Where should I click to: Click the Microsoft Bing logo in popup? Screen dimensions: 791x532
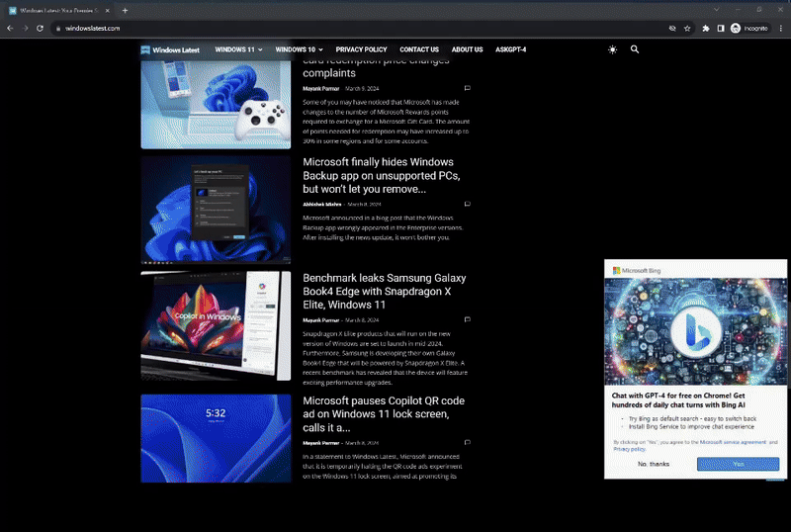[x=637, y=271]
